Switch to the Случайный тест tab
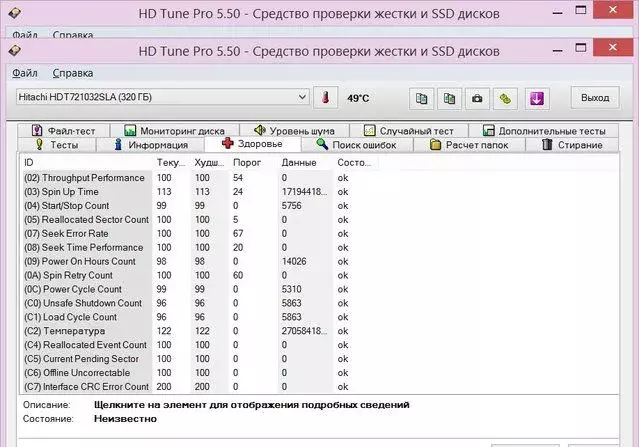This screenshot has height=447, width=639. [x=409, y=130]
